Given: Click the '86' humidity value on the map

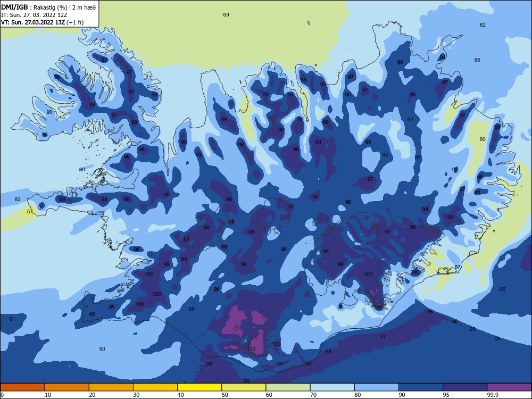Looking at the screenshot, I should coord(477,60).
